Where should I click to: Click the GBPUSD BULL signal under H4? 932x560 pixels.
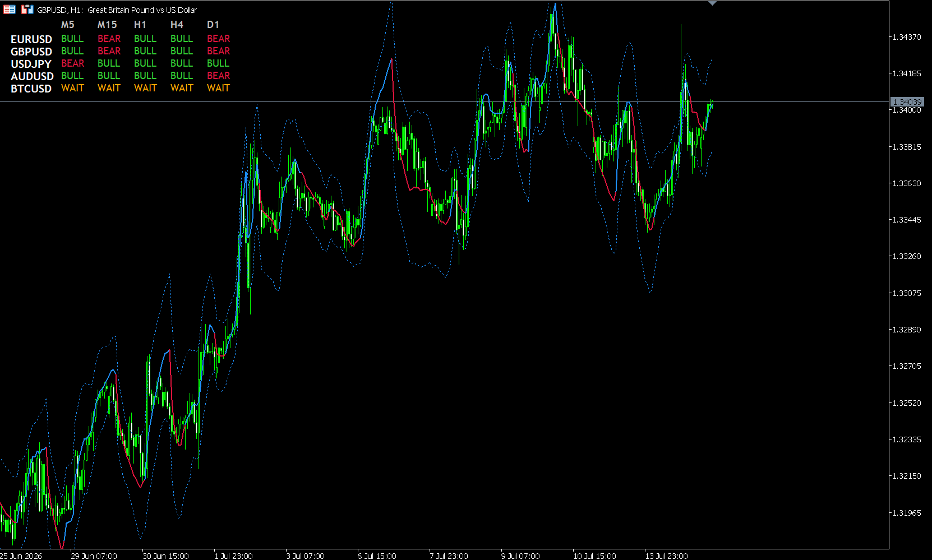182,51
